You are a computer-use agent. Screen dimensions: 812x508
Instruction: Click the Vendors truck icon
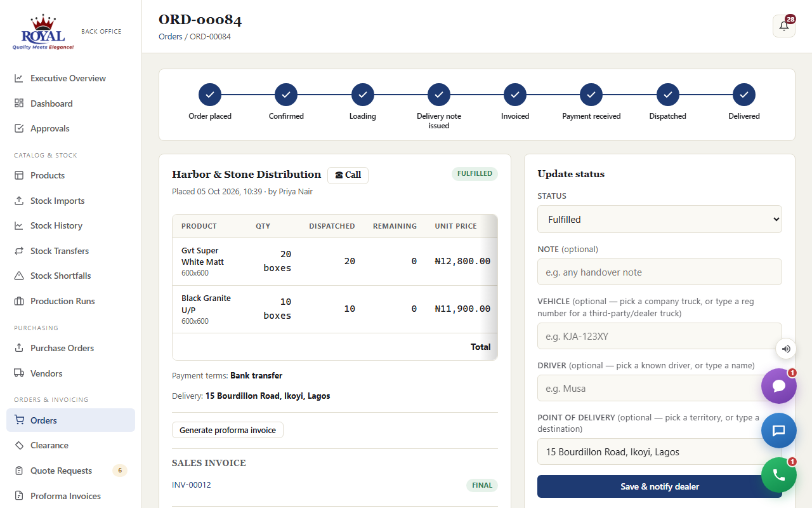[x=19, y=373]
